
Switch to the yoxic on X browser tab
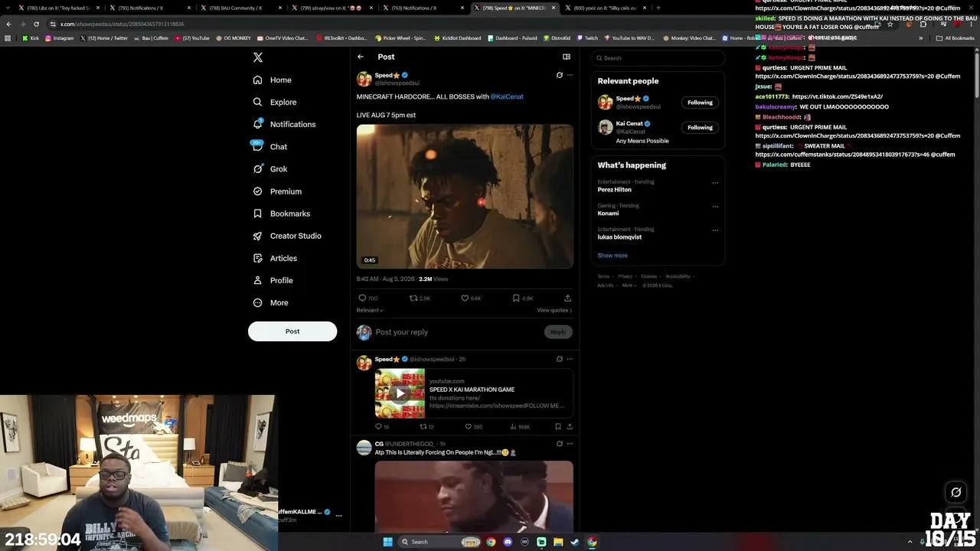click(x=605, y=8)
